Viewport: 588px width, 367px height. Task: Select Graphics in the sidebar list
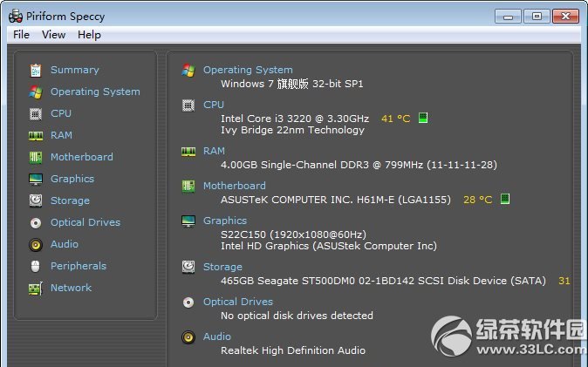(x=72, y=179)
